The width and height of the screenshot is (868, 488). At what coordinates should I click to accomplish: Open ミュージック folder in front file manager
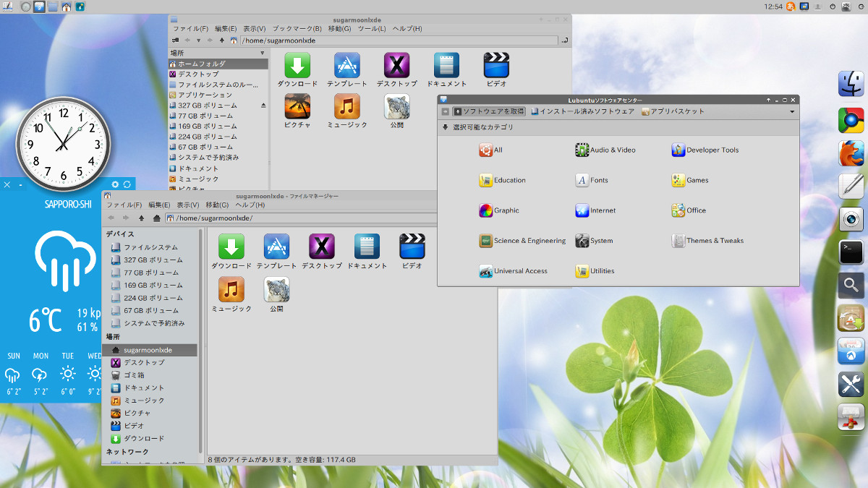point(231,294)
